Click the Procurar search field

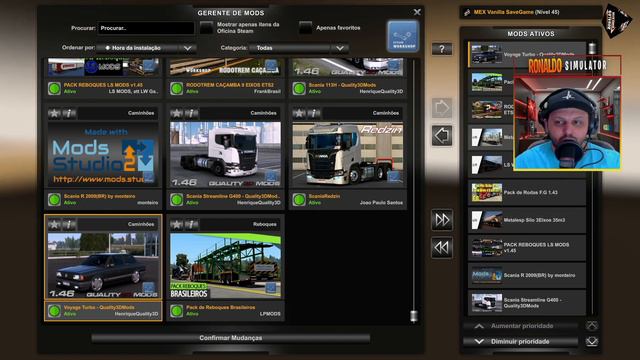(146, 28)
